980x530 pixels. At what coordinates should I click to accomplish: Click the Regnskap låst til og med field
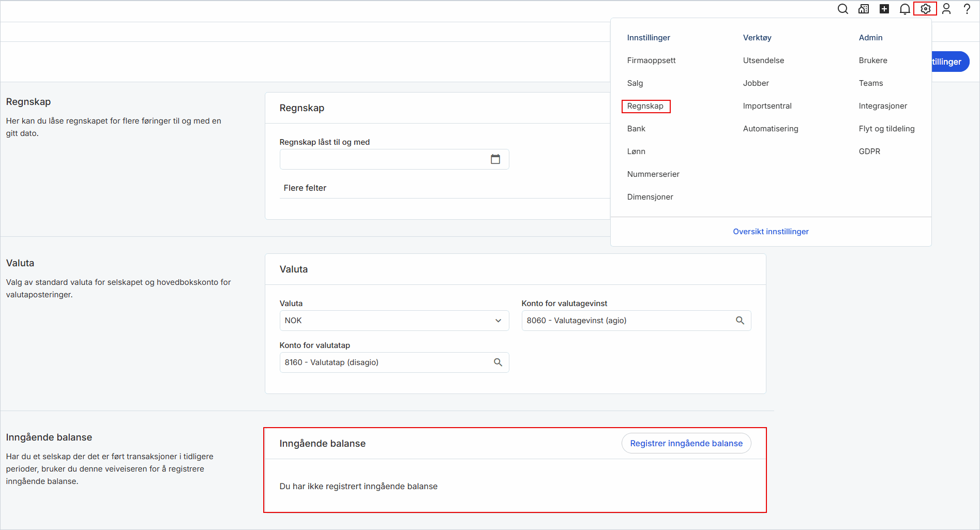pyautogui.click(x=383, y=159)
